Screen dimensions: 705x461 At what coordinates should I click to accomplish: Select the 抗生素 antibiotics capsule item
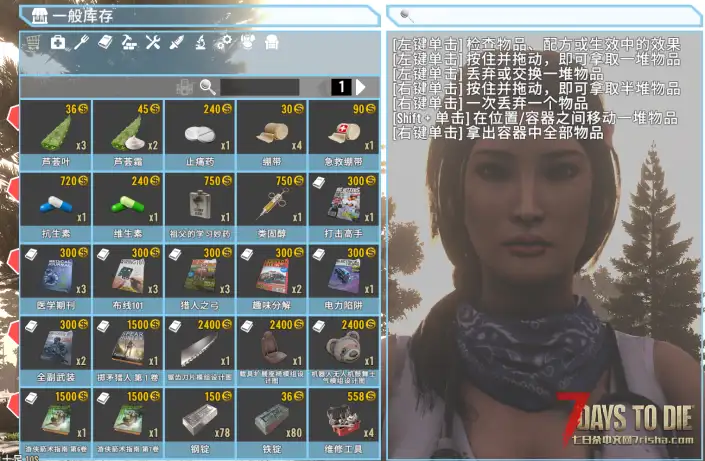[x=56, y=207]
